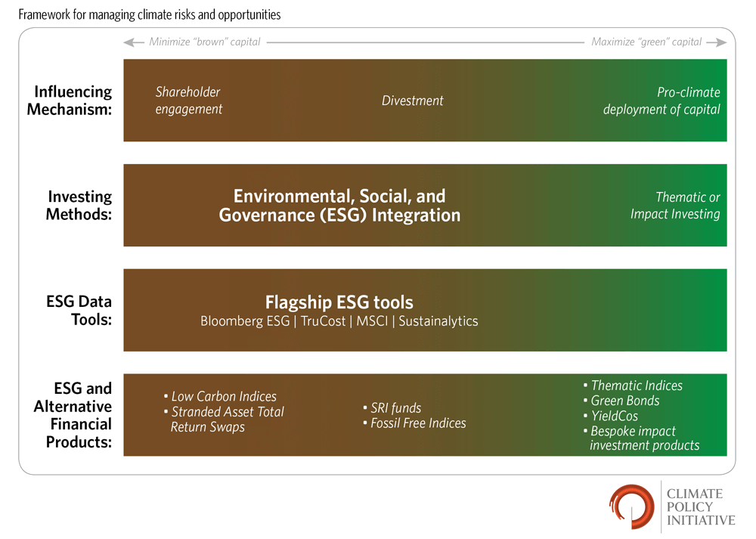Click the 'CLIMATE POLICY INITIATIVE' logo text

(x=701, y=507)
